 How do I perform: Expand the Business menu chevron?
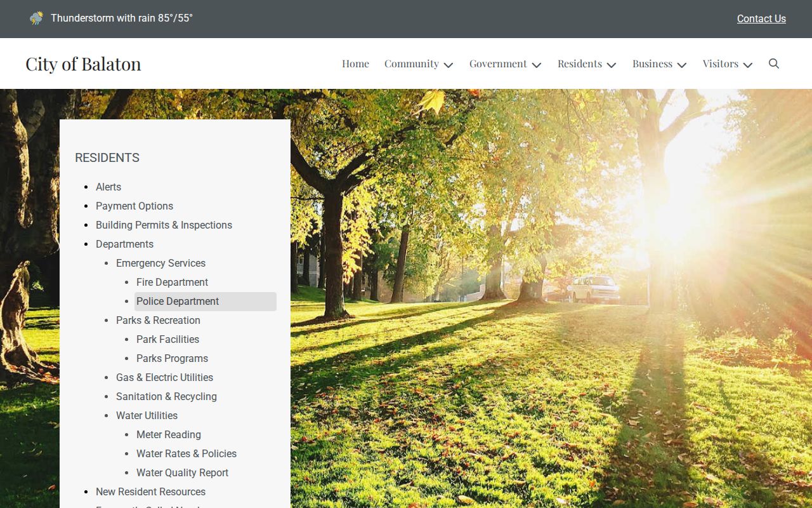click(x=682, y=65)
